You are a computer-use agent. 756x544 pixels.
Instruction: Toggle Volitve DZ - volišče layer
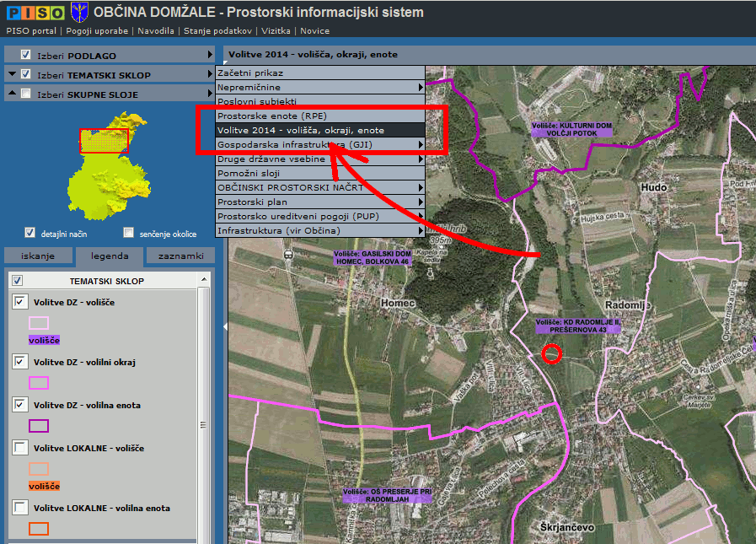point(20,302)
